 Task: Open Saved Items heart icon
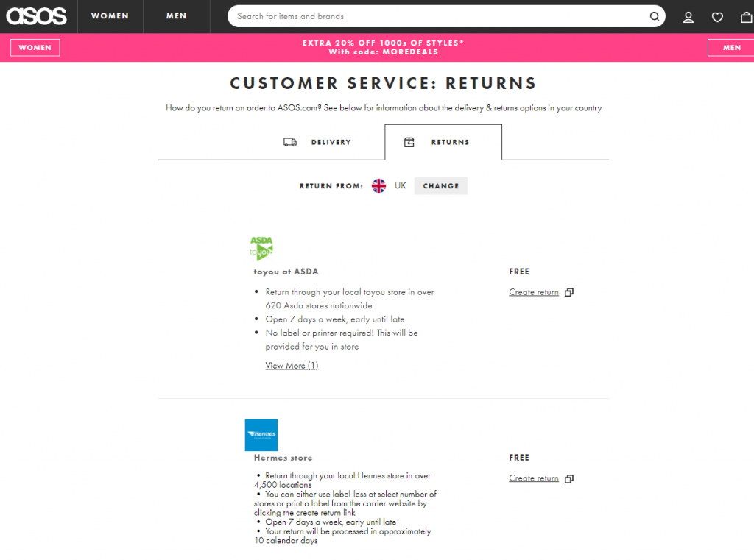click(717, 17)
